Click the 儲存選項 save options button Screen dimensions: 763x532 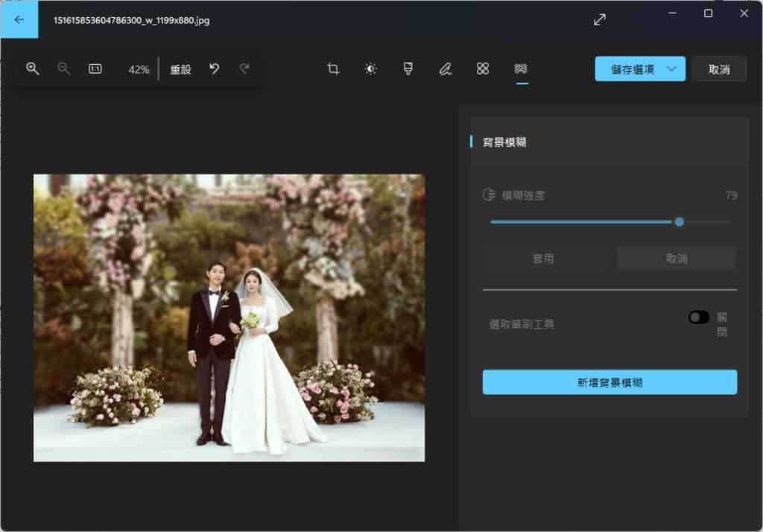point(632,69)
